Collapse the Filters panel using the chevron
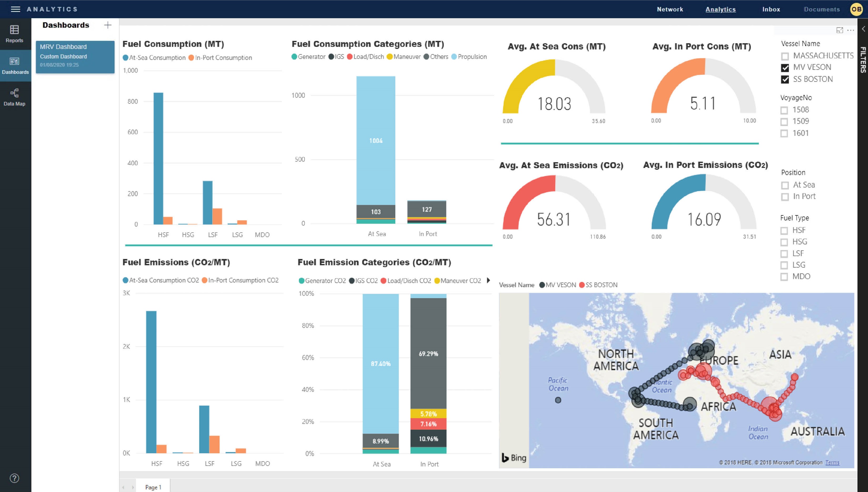Viewport: 868px width, 492px height. click(864, 29)
